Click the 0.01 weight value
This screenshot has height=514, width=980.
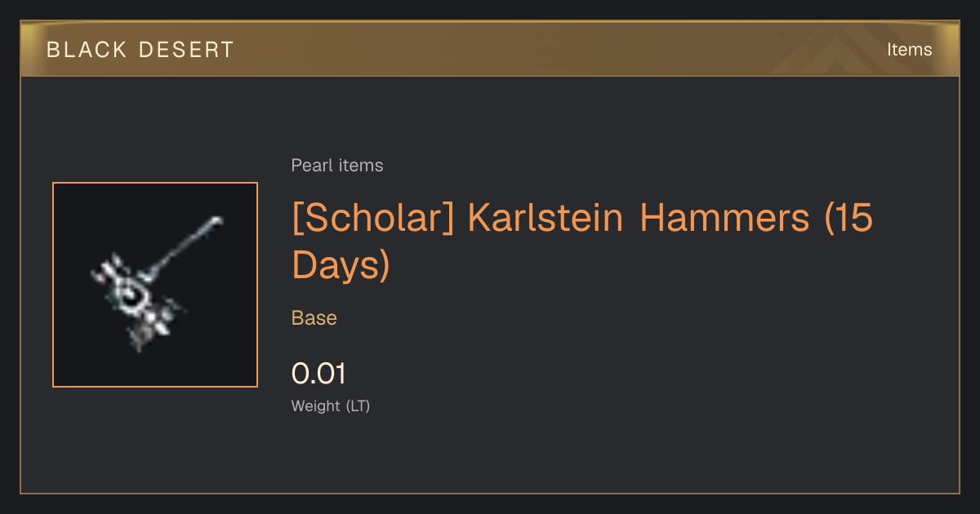coord(319,374)
